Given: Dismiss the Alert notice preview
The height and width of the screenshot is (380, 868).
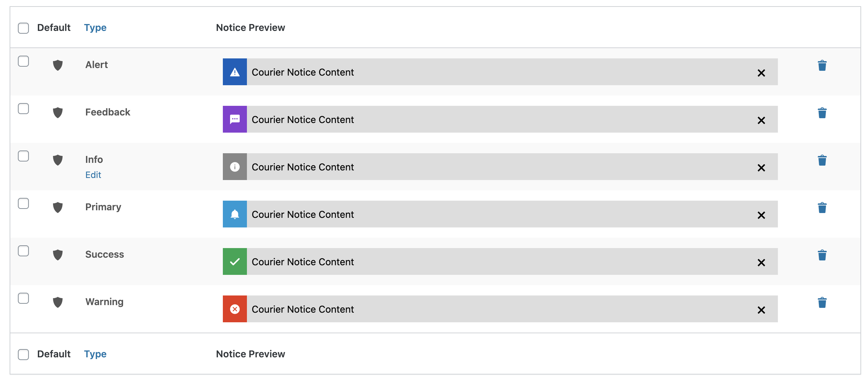Looking at the screenshot, I should 761,73.
